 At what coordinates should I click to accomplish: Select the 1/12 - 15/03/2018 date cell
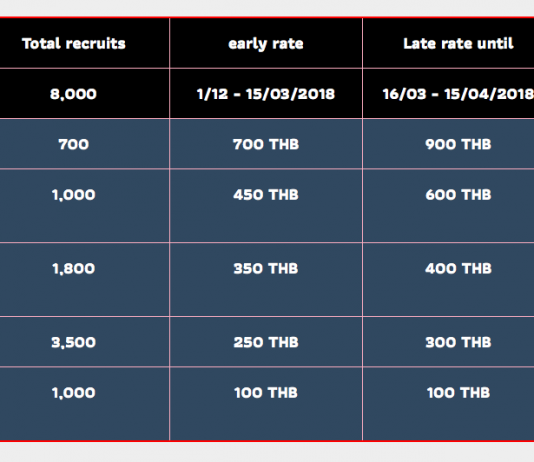pyautogui.click(x=266, y=94)
